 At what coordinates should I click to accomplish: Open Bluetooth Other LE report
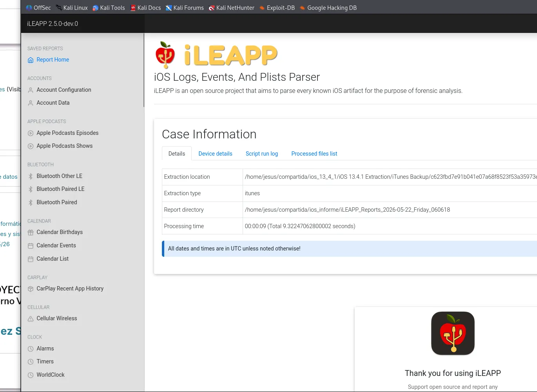coord(60,176)
